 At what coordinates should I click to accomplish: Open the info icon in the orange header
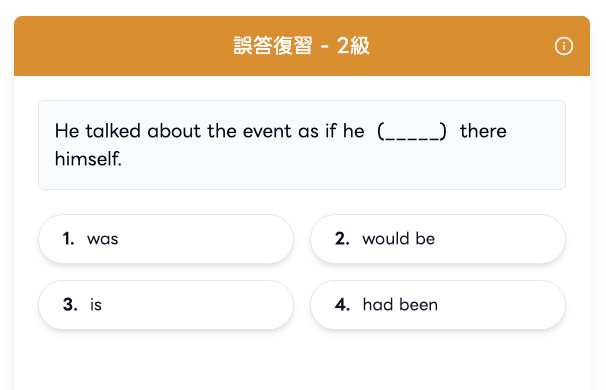(563, 46)
